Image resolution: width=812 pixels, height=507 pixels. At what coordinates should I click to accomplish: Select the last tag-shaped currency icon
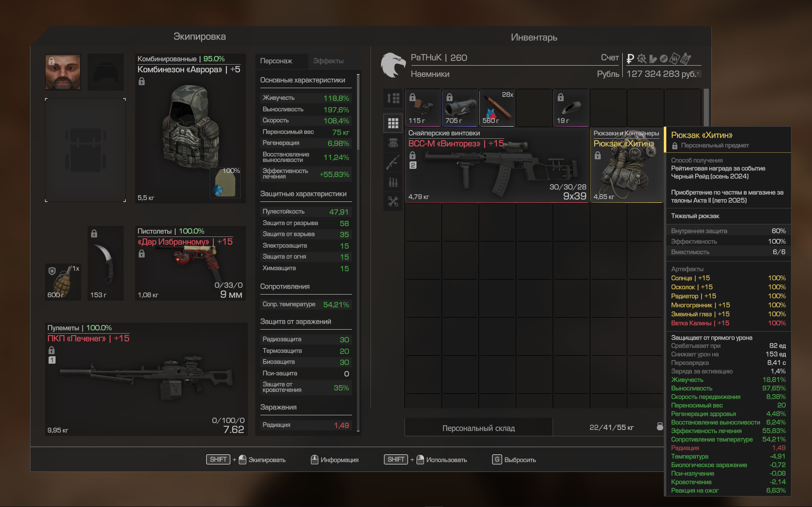686,59
